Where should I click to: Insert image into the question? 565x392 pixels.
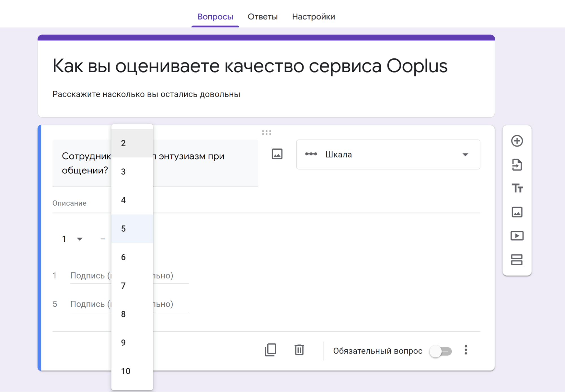277,154
